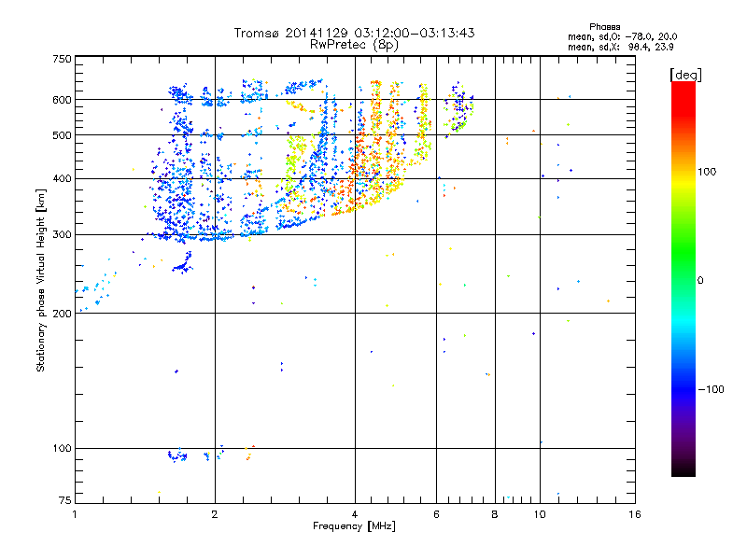This screenshot has height=560, width=747.
Task: Click the "0" degree colorbar label
Action: (700, 281)
